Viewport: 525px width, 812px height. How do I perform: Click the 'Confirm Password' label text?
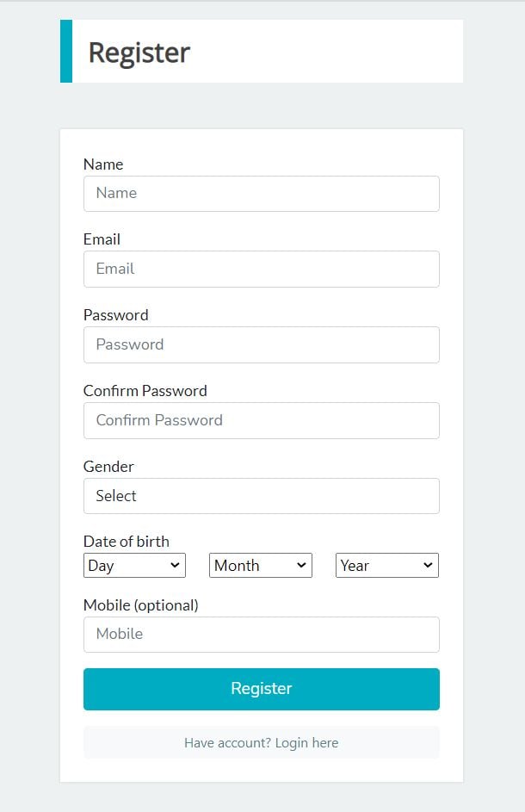pos(145,391)
